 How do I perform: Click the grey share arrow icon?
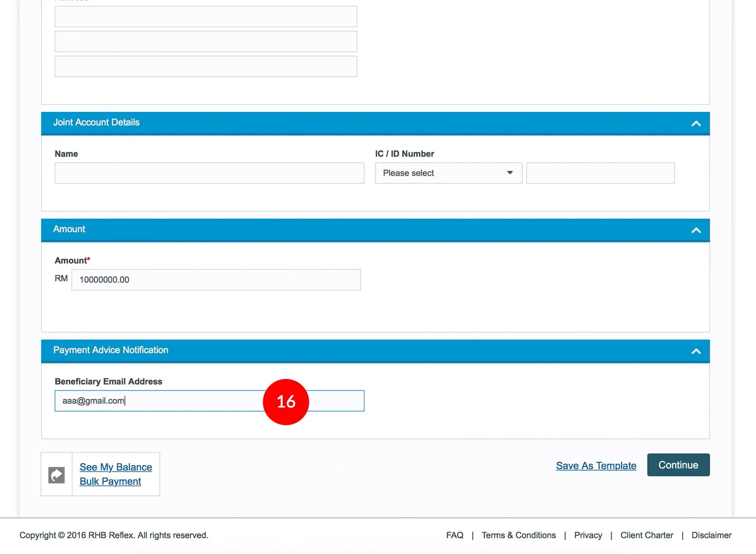(x=56, y=475)
